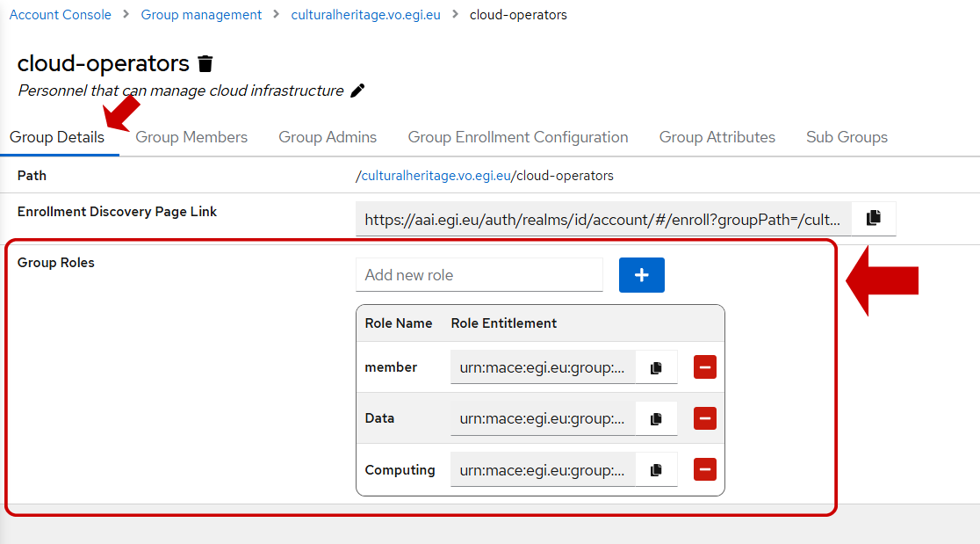Open the Group Details tab
This screenshot has height=544, width=980.
57,137
